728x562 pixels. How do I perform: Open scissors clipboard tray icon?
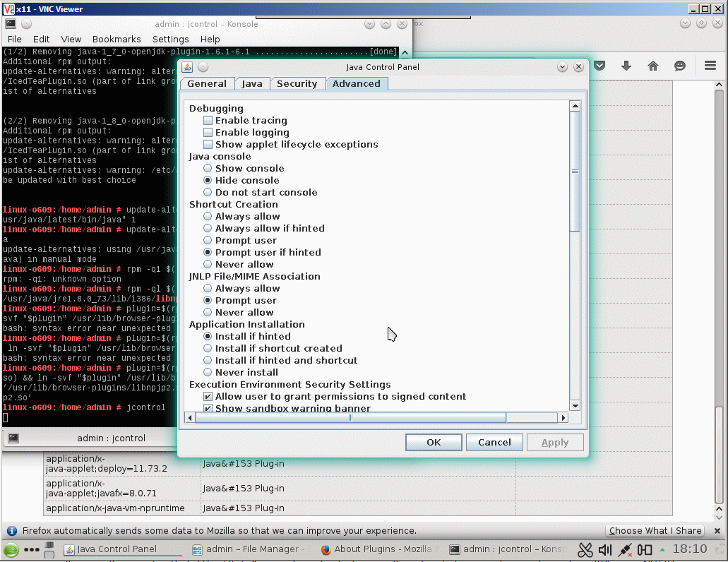585,550
